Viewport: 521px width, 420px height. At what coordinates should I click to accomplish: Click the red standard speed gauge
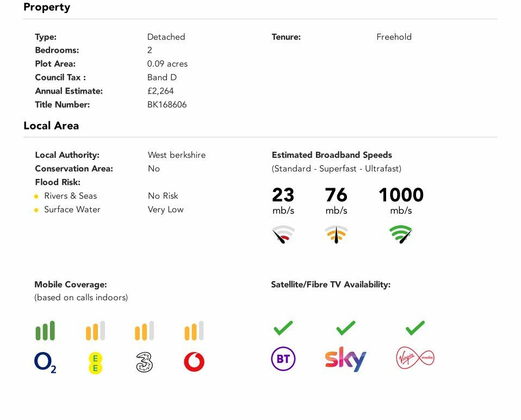[x=283, y=234]
